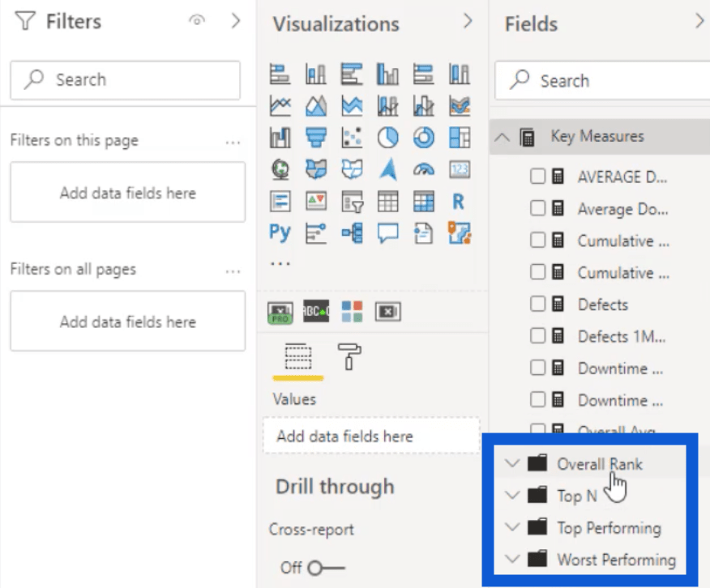
Task: Insert an area chart visual
Action: coord(315,106)
